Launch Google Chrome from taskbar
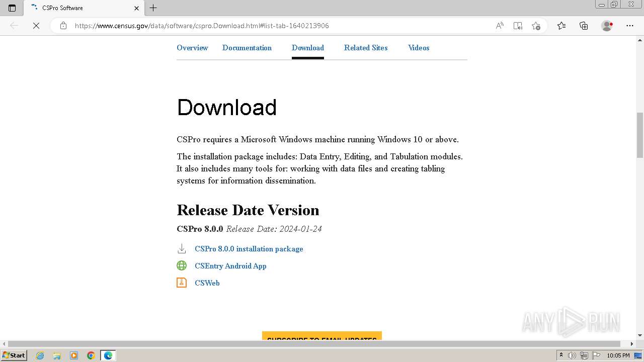Screen dimensions: 644x362 pyautogui.click(x=91, y=355)
